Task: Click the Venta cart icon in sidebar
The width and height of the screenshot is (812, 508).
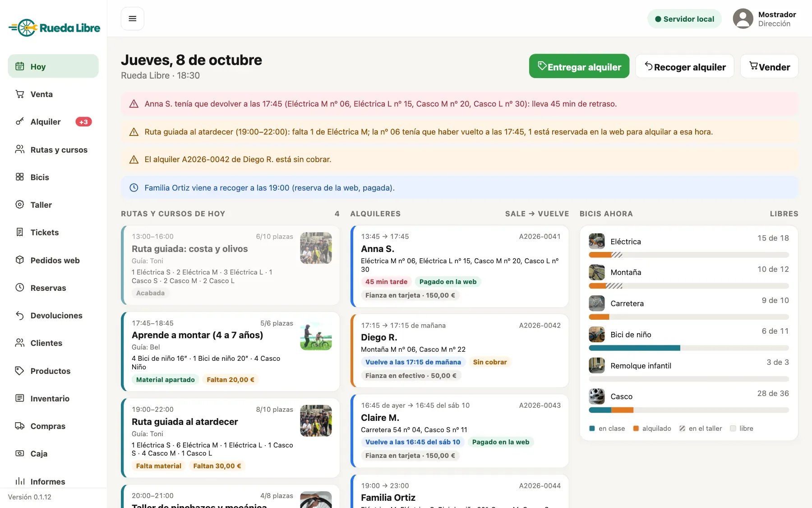Action: [x=20, y=94]
